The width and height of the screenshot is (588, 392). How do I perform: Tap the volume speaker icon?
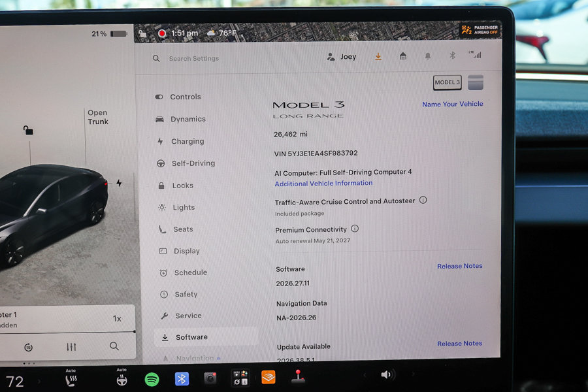[387, 374]
